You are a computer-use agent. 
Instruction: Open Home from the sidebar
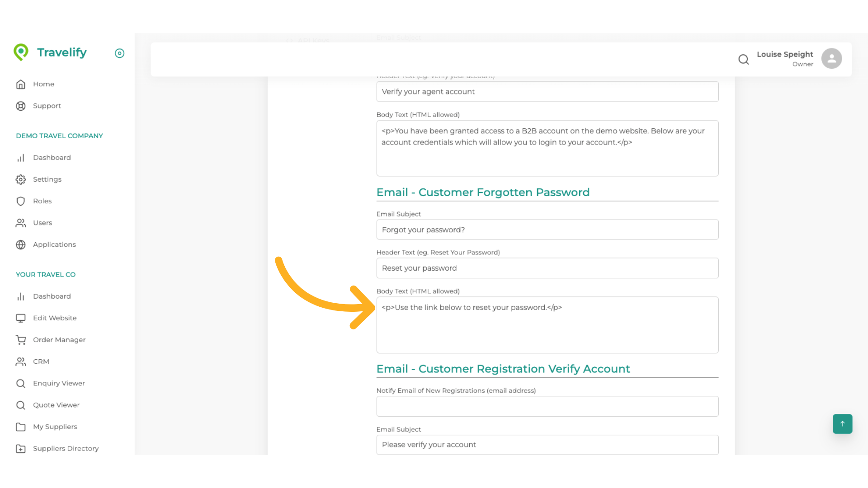click(43, 84)
